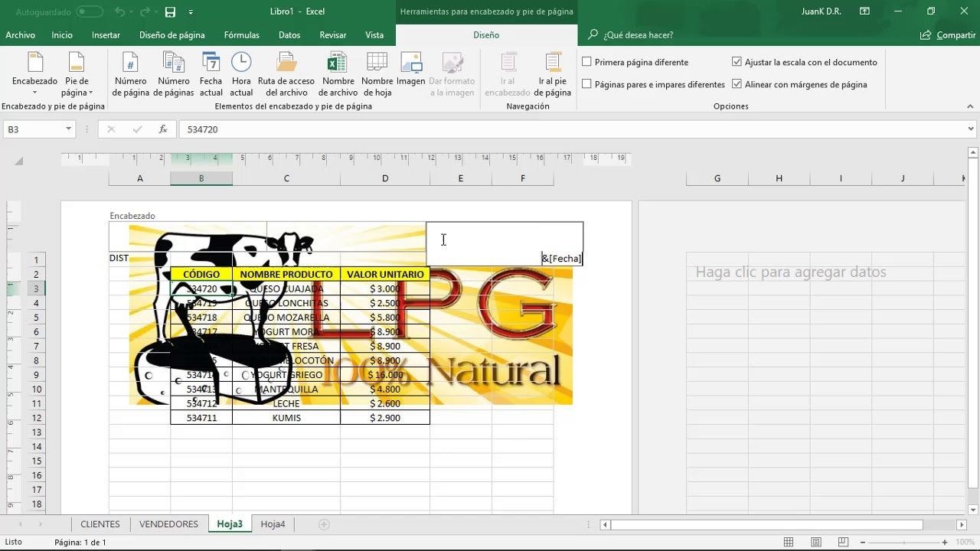Insert Hora actual in header
The image size is (980, 551).
coord(241,74)
